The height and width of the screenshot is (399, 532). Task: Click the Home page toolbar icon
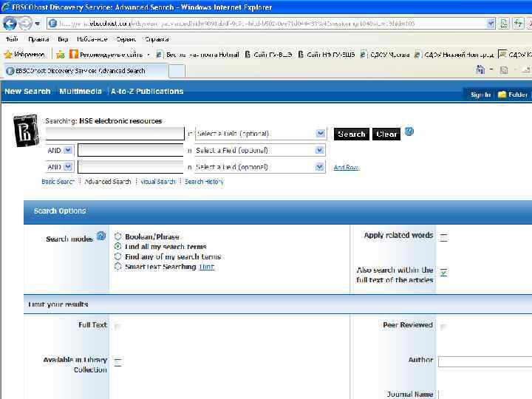pyautogui.click(x=480, y=70)
